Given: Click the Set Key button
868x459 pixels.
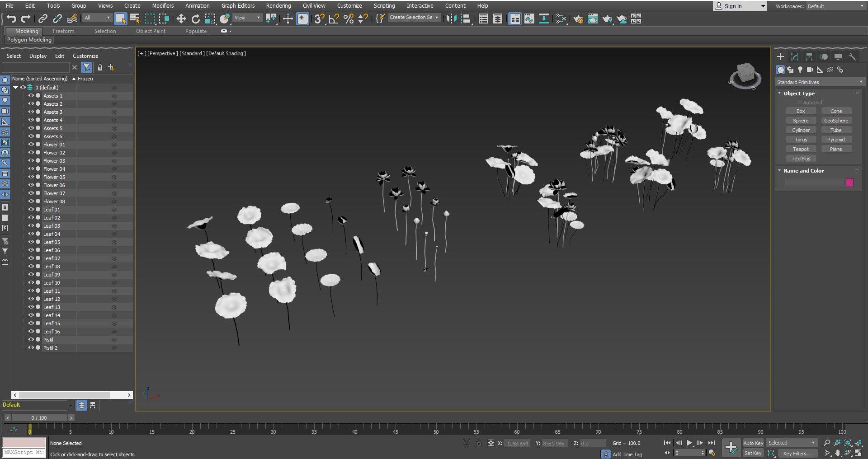Looking at the screenshot, I should tap(753, 453).
